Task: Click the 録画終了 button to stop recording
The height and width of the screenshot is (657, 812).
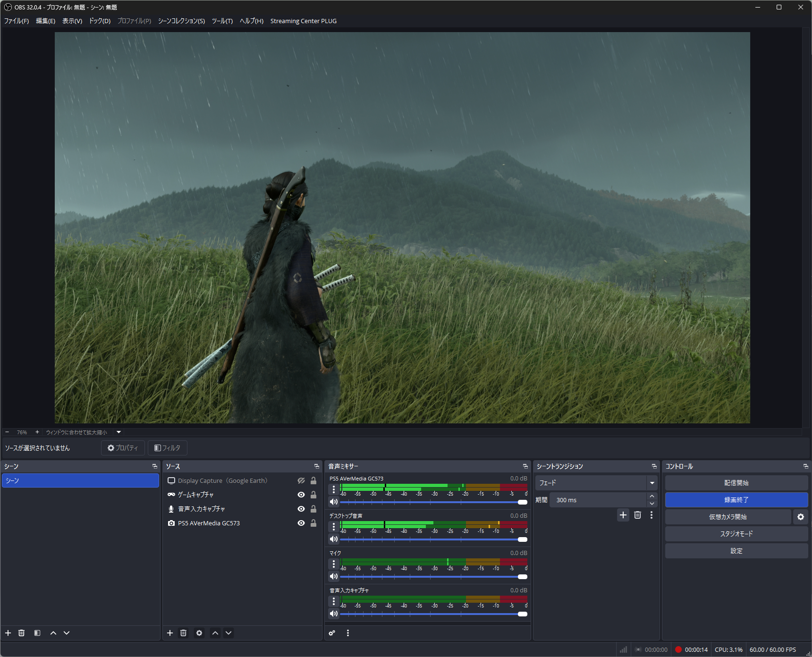Action: tap(736, 500)
